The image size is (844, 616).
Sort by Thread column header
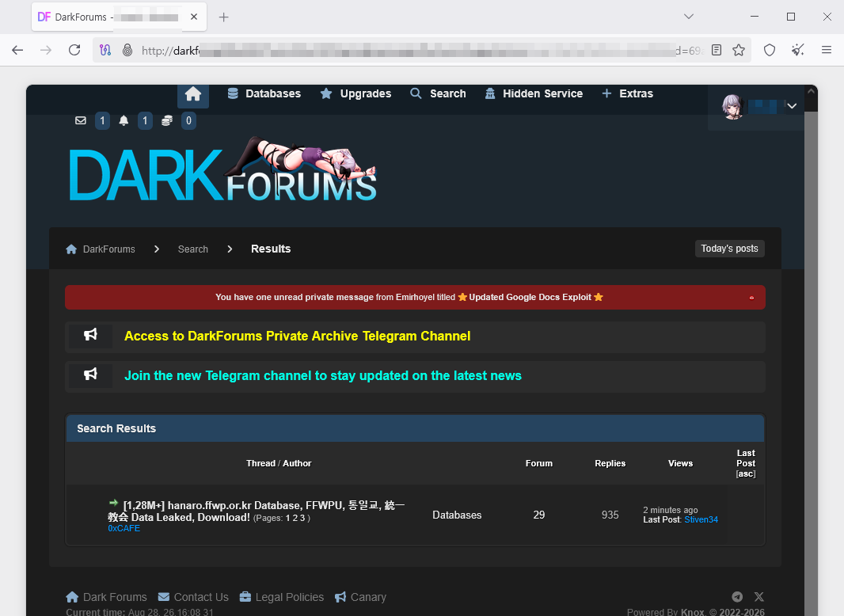260,464
